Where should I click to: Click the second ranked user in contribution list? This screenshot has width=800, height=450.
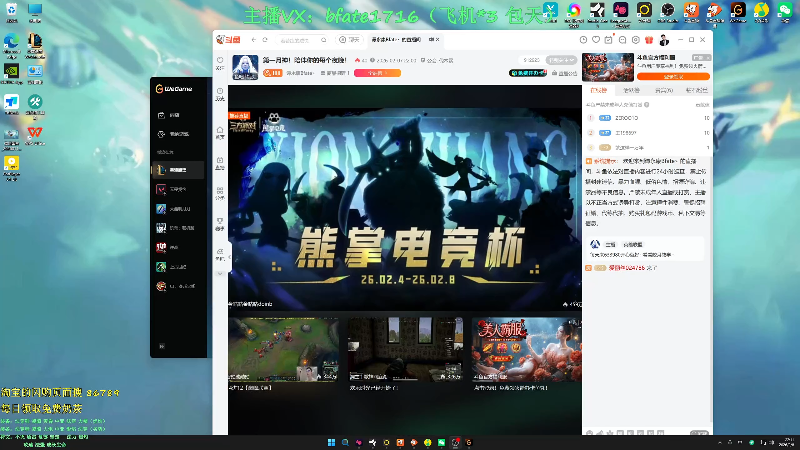(648, 133)
